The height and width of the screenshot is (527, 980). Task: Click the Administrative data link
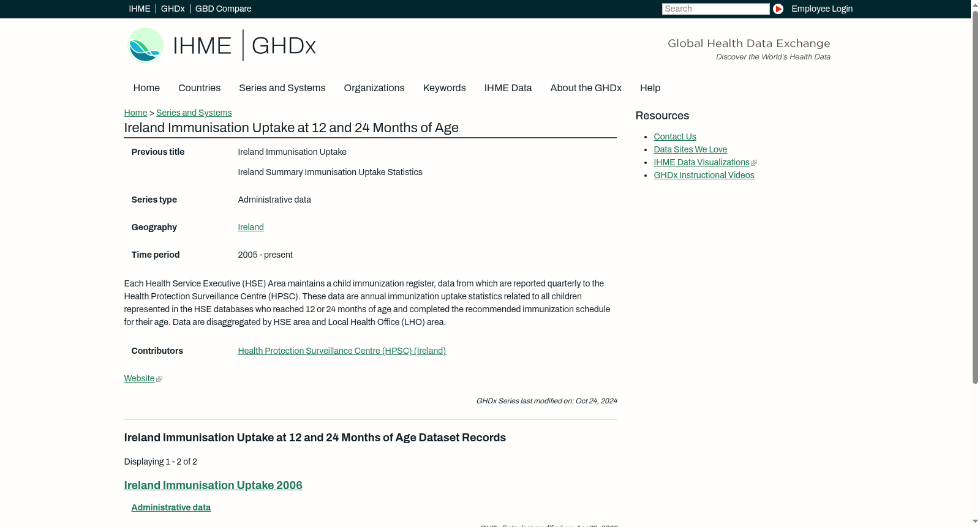pos(171,507)
